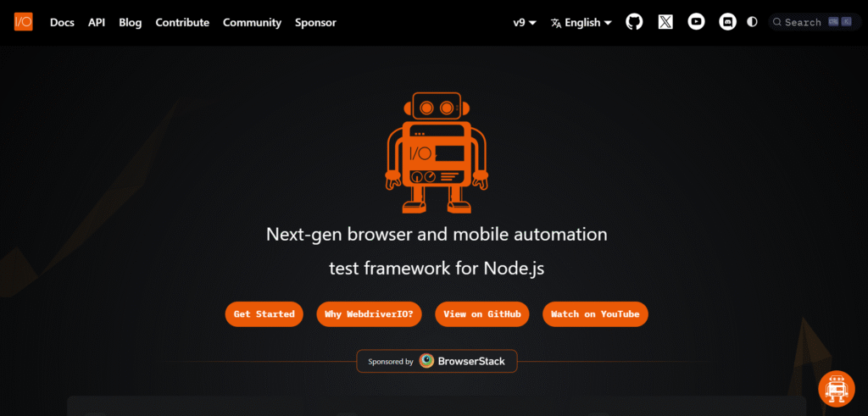Toggle dark/light mode contrast icon
This screenshot has height=416, width=868.
pyautogui.click(x=752, y=22)
